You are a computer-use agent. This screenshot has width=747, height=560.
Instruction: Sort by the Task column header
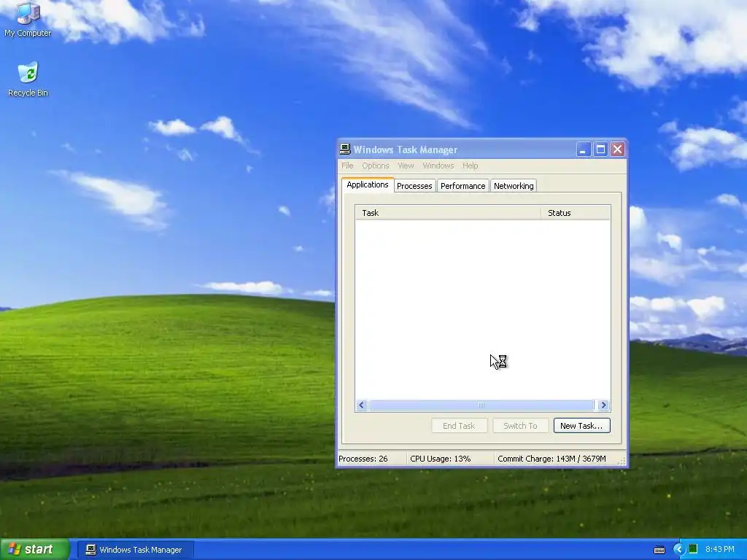point(448,213)
